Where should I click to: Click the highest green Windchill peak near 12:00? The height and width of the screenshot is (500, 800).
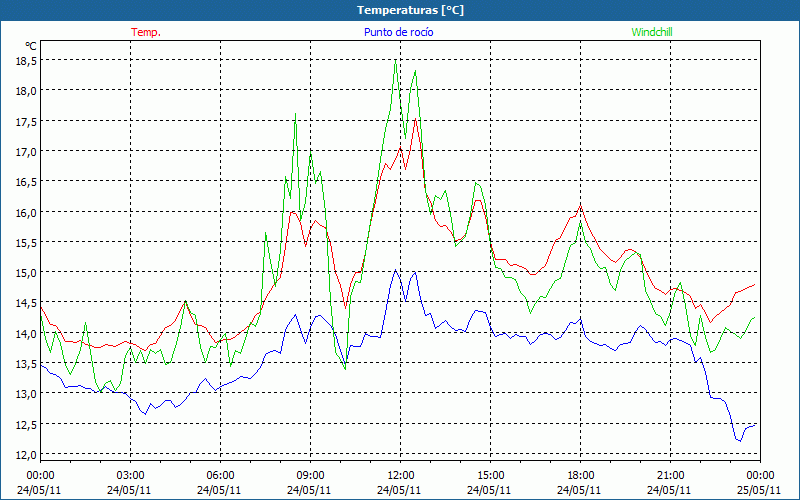coord(396,63)
